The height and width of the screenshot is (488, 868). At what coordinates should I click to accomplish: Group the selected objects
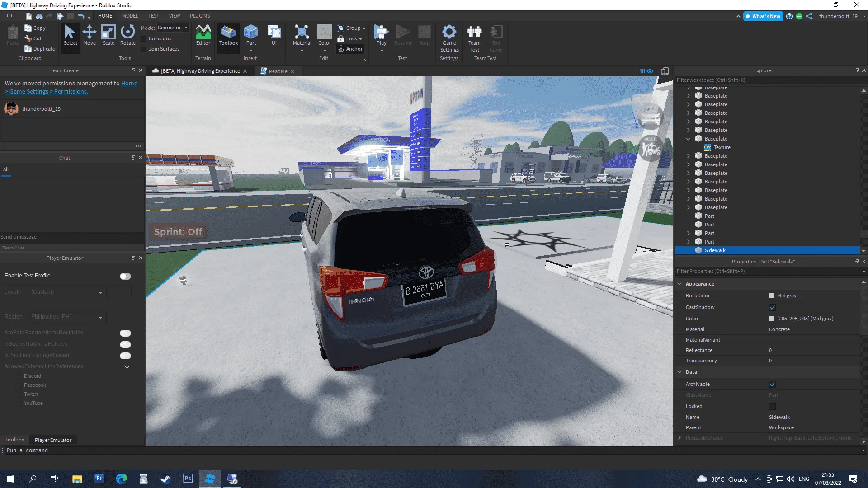click(x=351, y=28)
